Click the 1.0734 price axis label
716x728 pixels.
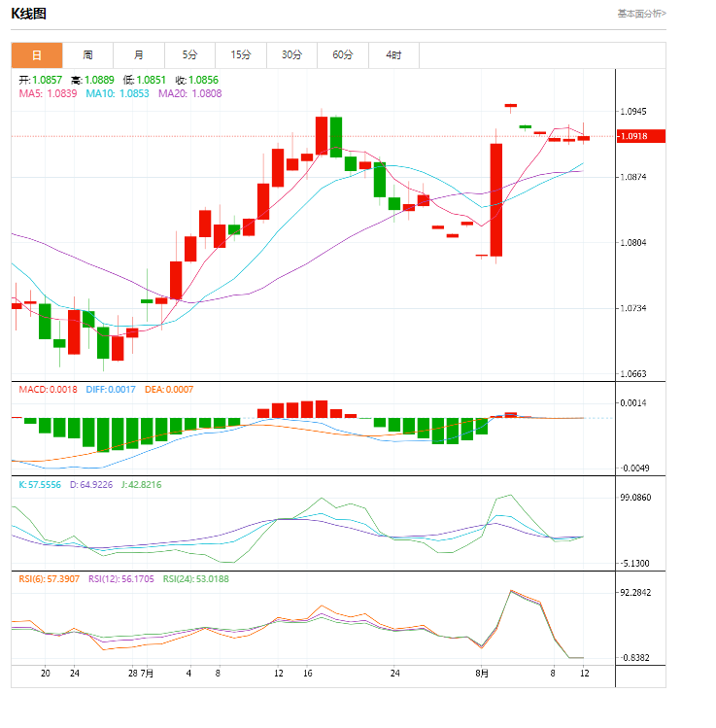tap(633, 308)
